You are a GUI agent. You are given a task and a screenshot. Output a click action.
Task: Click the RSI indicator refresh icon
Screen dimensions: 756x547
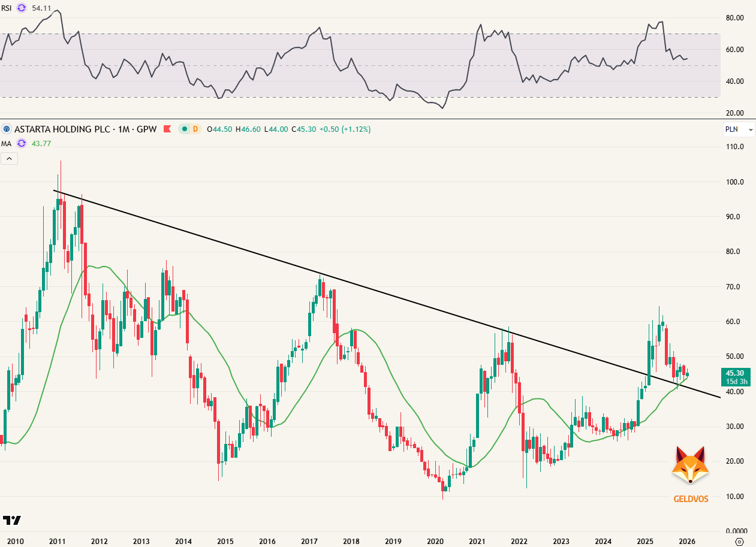pyautogui.click(x=22, y=8)
